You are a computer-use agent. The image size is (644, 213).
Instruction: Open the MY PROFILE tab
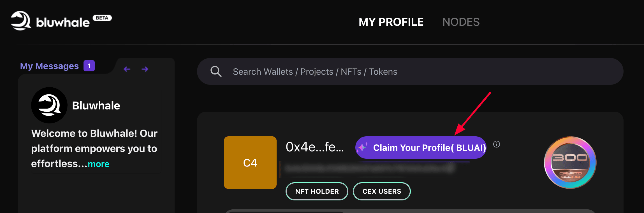tap(391, 22)
